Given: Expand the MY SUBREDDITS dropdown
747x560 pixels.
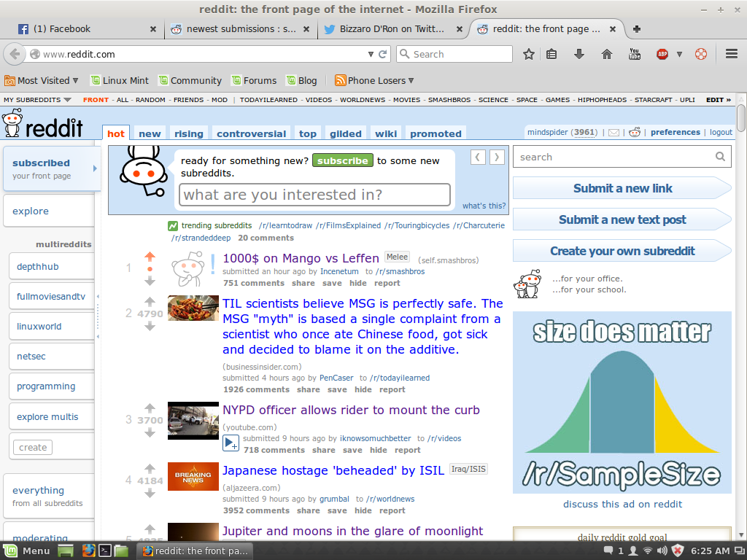Looking at the screenshot, I should pos(37,100).
